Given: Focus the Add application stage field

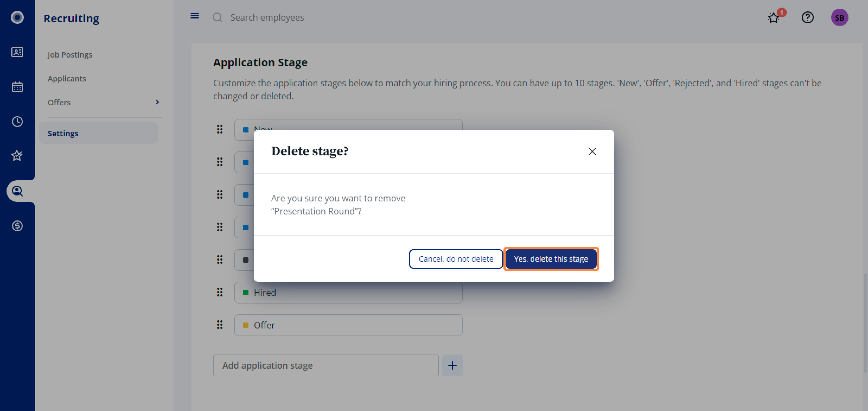Looking at the screenshot, I should point(325,365).
